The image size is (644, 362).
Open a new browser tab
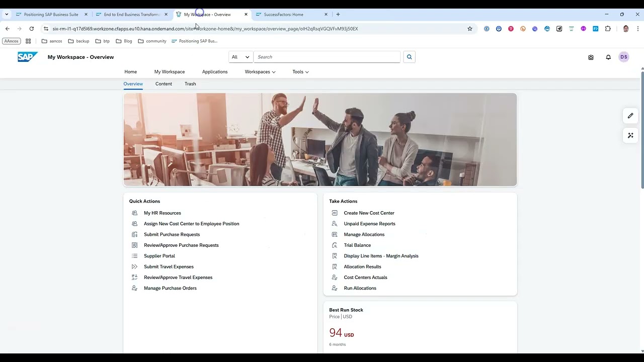(338, 15)
